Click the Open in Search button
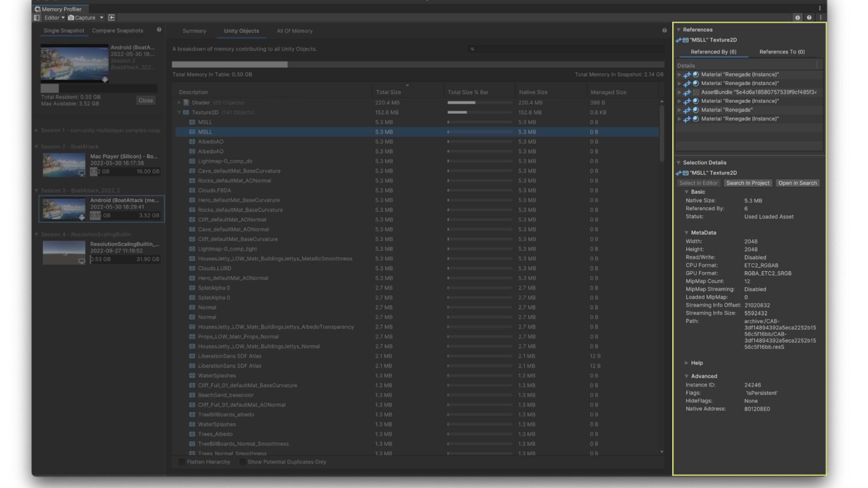 coord(797,183)
